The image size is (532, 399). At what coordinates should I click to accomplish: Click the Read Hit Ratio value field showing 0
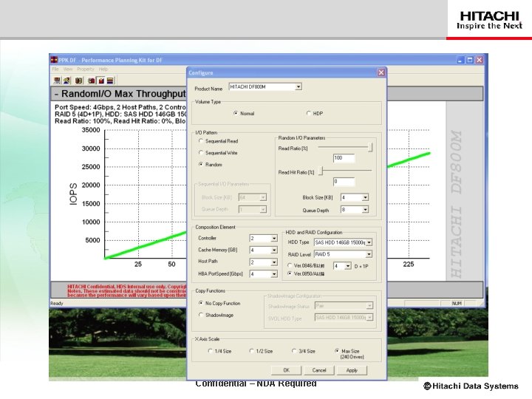click(x=344, y=182)
